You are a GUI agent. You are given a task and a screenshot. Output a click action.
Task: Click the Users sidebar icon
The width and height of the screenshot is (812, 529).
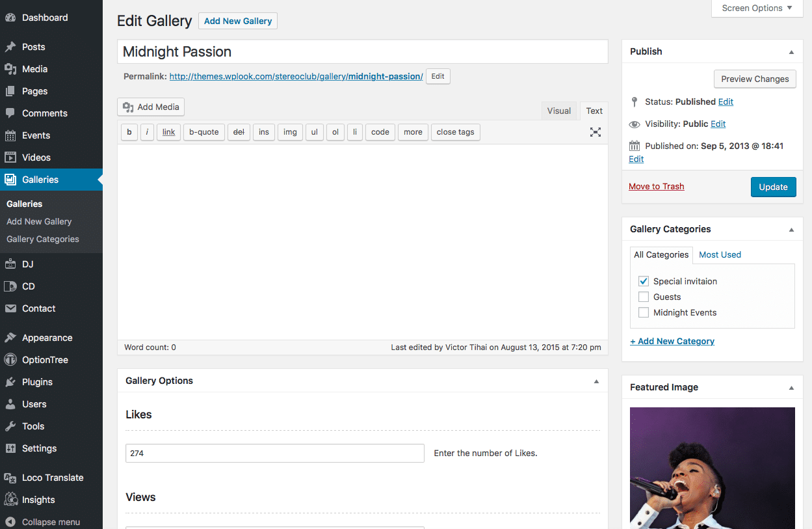pos(10,404)
